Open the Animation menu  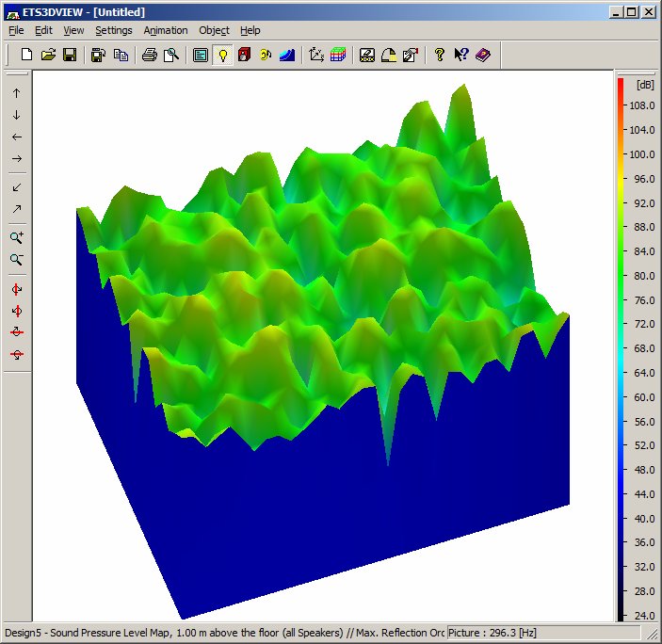tap(166, 30)
